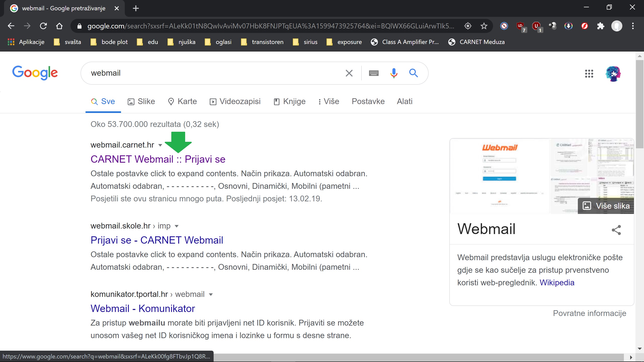Image resolution: width=644 pixels, height=362 pixels.
Task: Open the download arrow extension icon
Action: (x=568, y=26)
